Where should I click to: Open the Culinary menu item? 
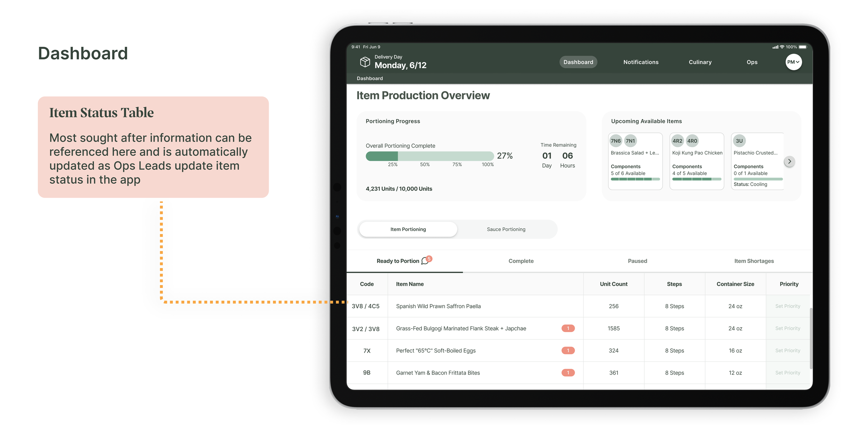point(700,62)
